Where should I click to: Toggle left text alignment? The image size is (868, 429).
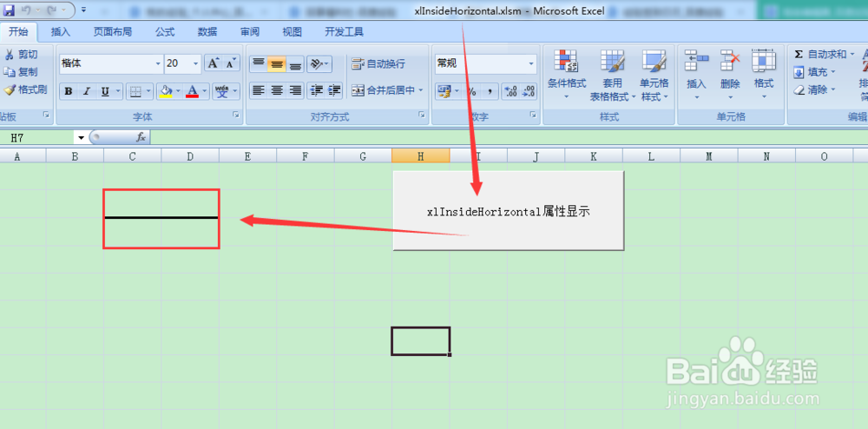pyautogui.click(x=259, y=89)
